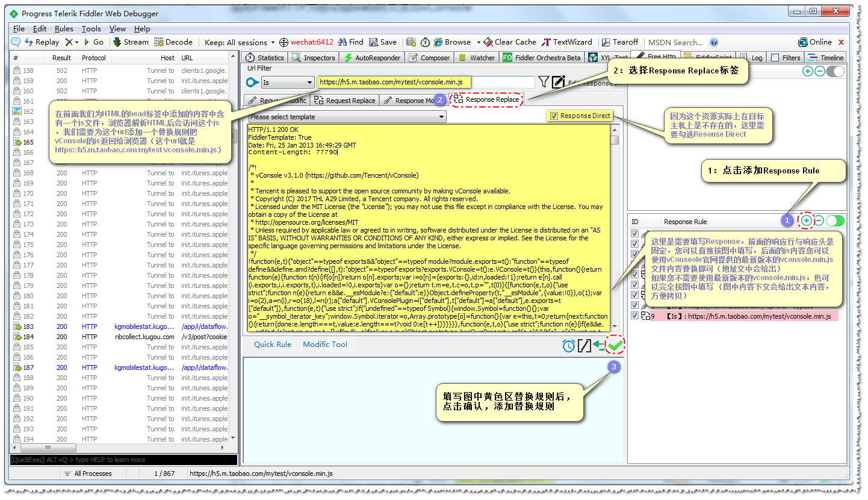Click the green arrow icon left of checkmark
The width and height of the screenshot is (868, 500).
[x=599, y=345]
